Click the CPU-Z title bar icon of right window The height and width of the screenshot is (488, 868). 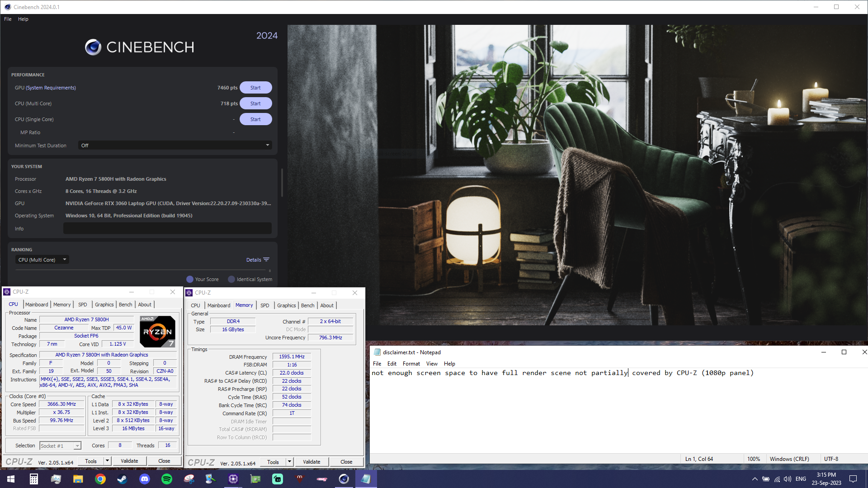(x=189, y=293)
